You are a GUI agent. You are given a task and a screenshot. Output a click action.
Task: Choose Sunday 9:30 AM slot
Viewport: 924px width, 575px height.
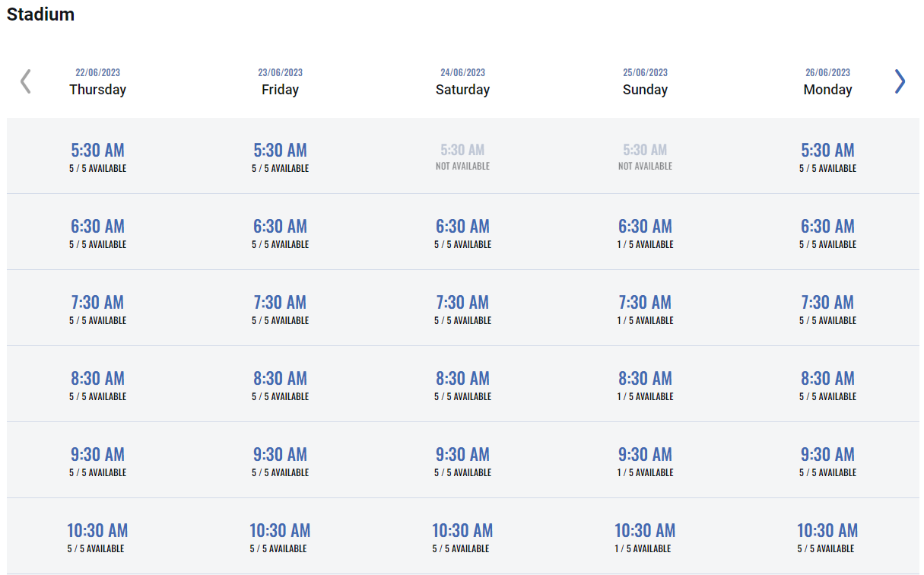(x=645, y=459)
